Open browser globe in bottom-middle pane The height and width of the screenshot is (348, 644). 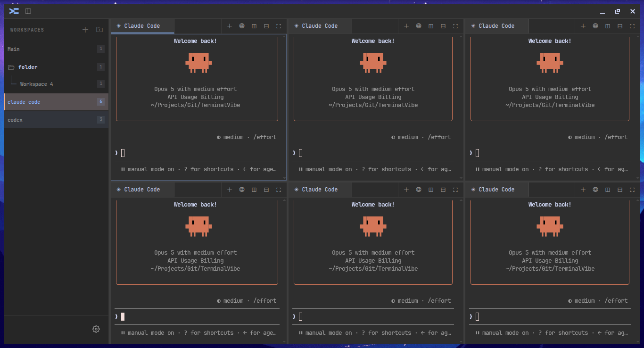(419, 190)
